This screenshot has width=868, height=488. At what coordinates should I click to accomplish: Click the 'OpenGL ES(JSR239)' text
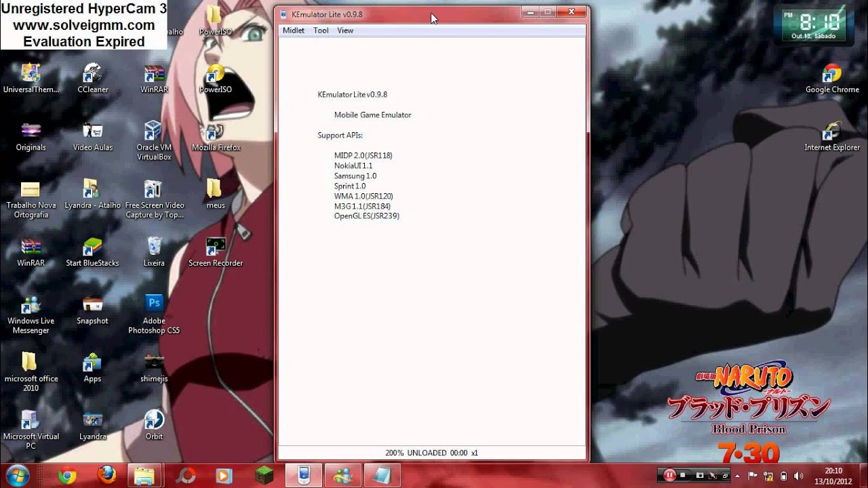pyautogui.click(x=367, y=216)
